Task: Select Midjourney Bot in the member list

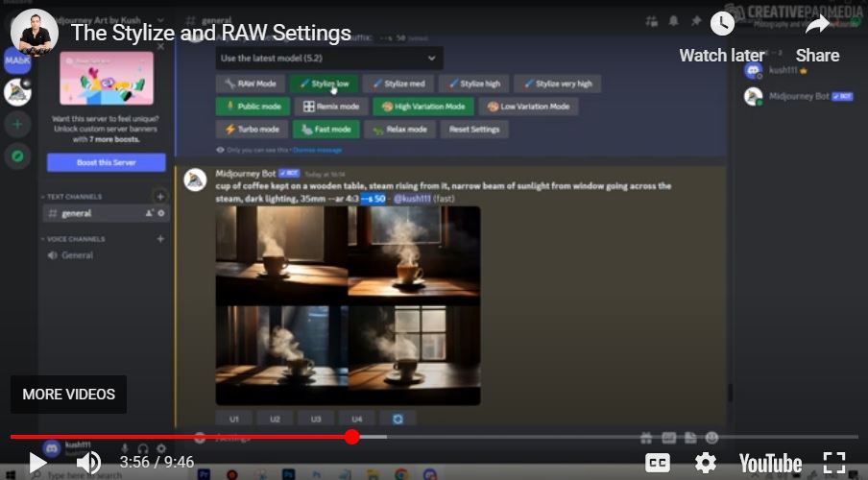Action: 799,96
